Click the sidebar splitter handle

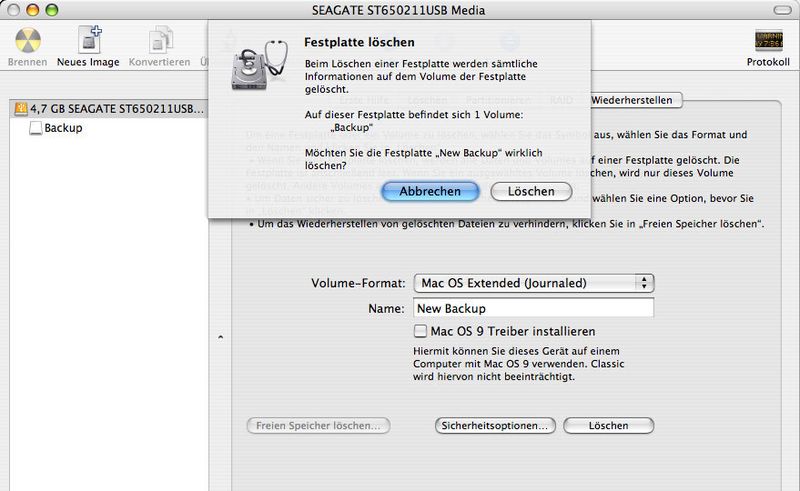click(220, 337)
